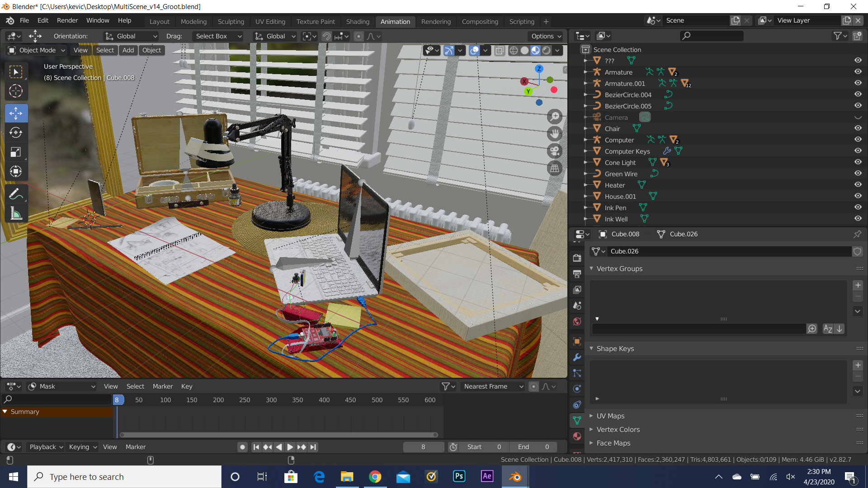The height and width of the screenshot is (488, 868).
Task: Hide the Chair object in outliner
Action: [858, 128]
